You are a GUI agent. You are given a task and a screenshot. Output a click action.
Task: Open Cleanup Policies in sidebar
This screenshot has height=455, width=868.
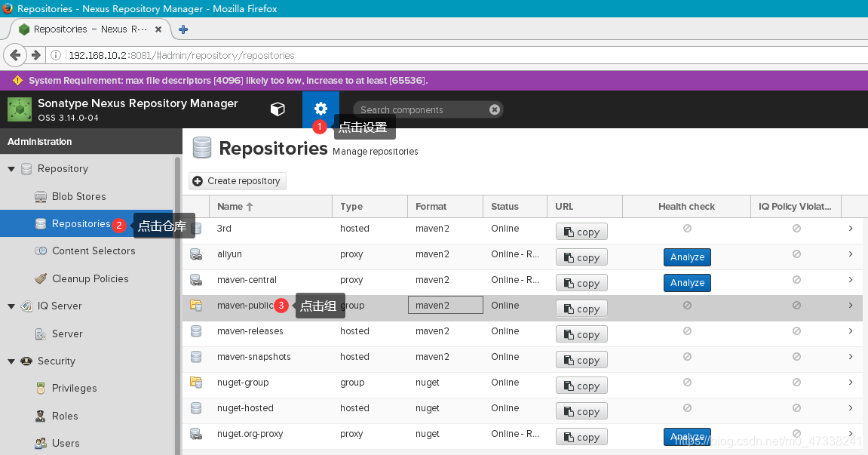[x=90, y=278]
